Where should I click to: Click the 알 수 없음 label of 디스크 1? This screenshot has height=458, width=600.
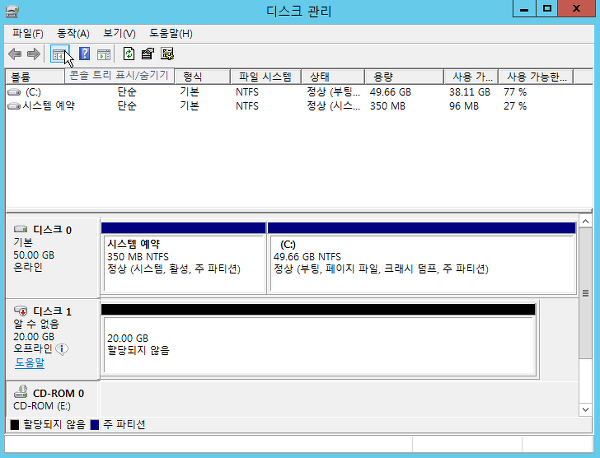(x=36, y=324)
